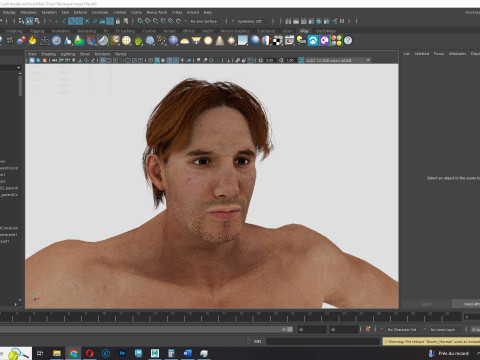Click the yellow gridded sphere shelf icon
The width and height of the screenshot is (480, 360).
coord(126,41)
